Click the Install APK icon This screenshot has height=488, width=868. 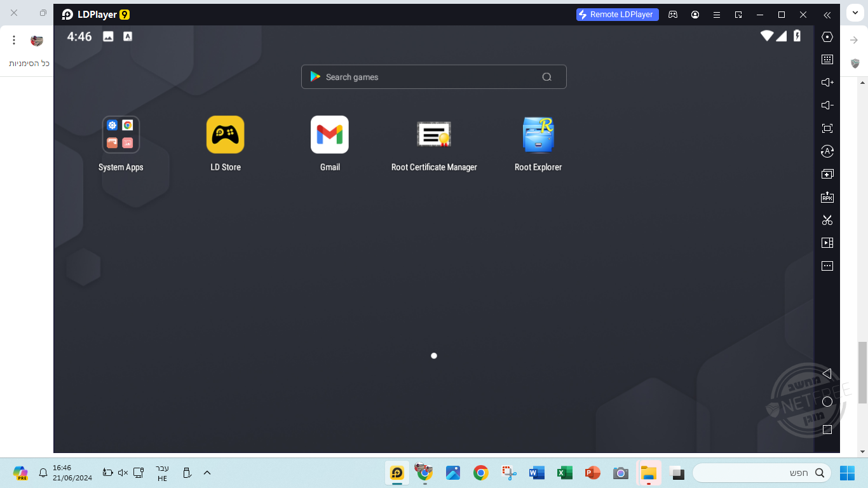pyautogui.click(x=827, y=197)
